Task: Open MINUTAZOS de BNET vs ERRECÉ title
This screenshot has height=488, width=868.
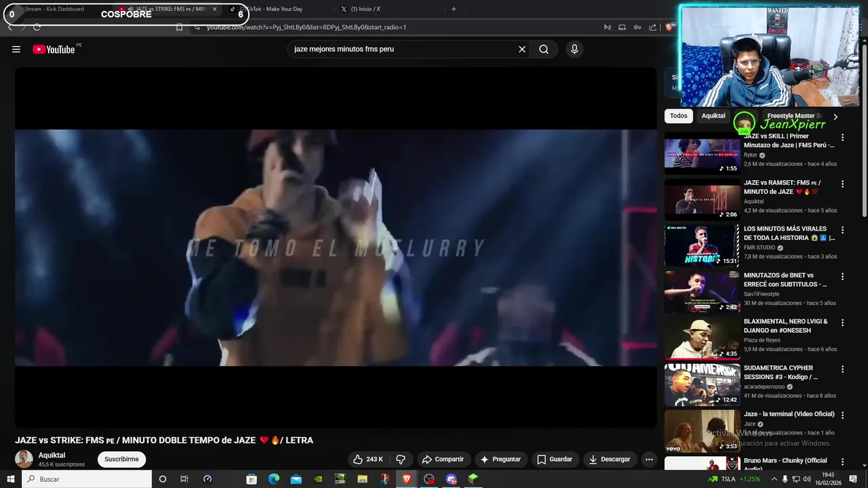Action: (x=785, y=280)
